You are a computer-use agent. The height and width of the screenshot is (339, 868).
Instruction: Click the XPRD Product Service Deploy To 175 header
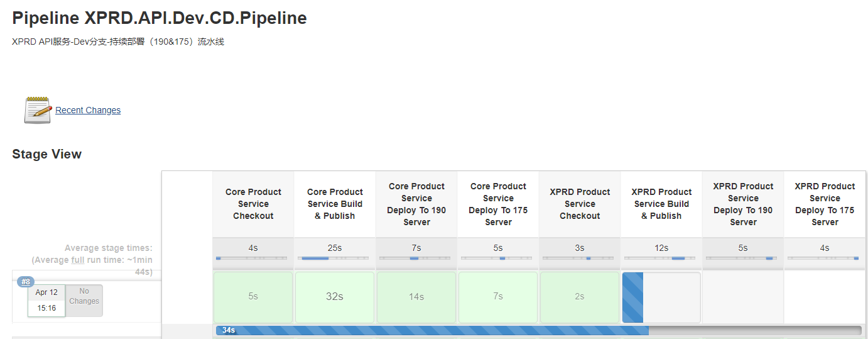[x=825, y=204]
